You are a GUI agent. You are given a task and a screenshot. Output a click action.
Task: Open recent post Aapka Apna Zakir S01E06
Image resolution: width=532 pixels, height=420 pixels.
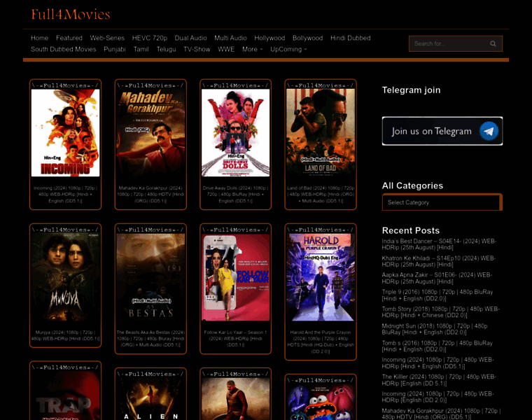click(437, 278)
